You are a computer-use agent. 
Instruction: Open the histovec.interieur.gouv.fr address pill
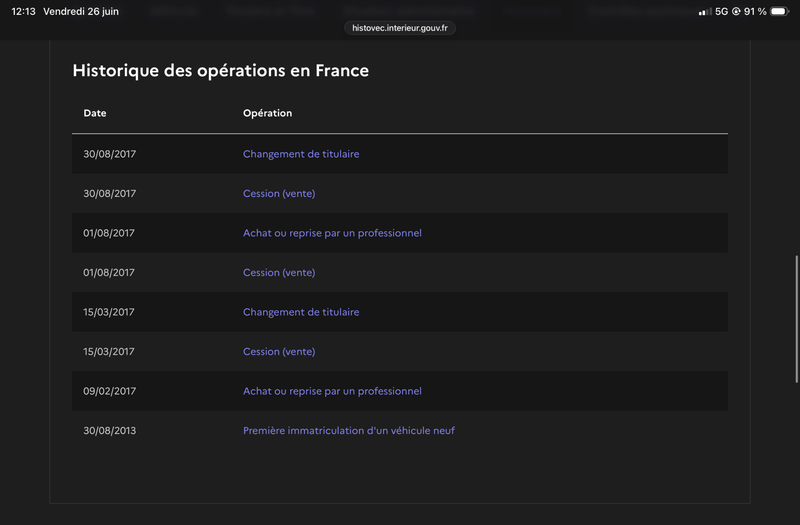click(x=400, y=28)
